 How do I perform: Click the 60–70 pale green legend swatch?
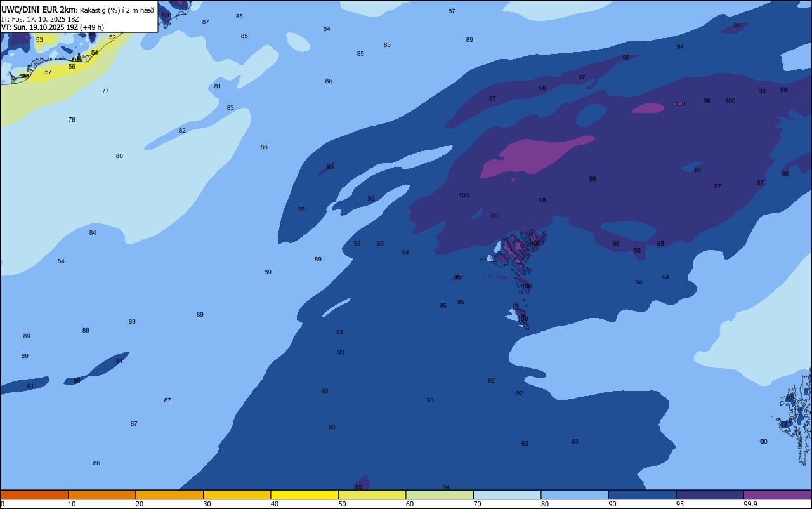(440, 494)
